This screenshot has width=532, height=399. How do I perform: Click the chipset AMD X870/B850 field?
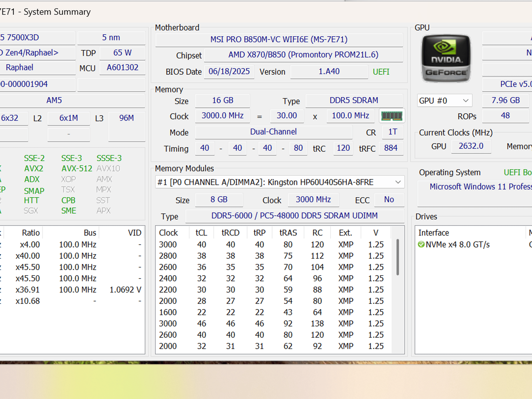click(303, 55)
